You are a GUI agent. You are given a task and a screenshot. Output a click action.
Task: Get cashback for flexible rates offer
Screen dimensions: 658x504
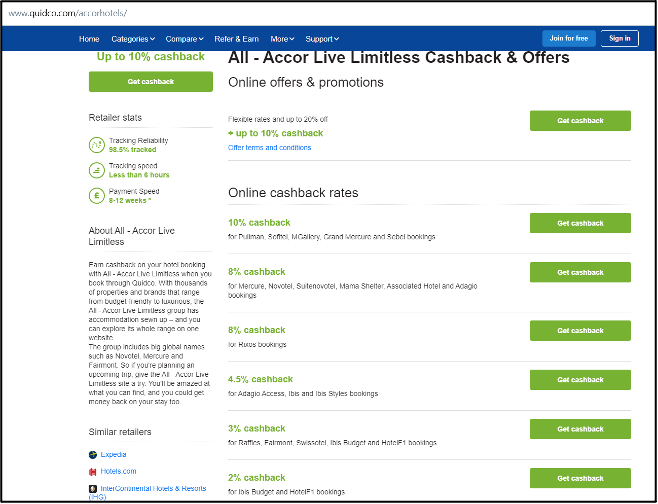point(580,121)
